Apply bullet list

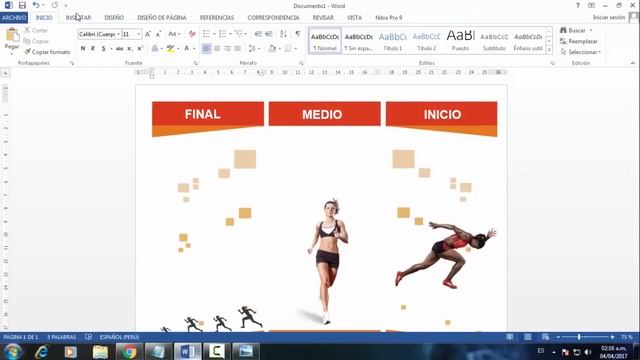(x=207, y=34)
